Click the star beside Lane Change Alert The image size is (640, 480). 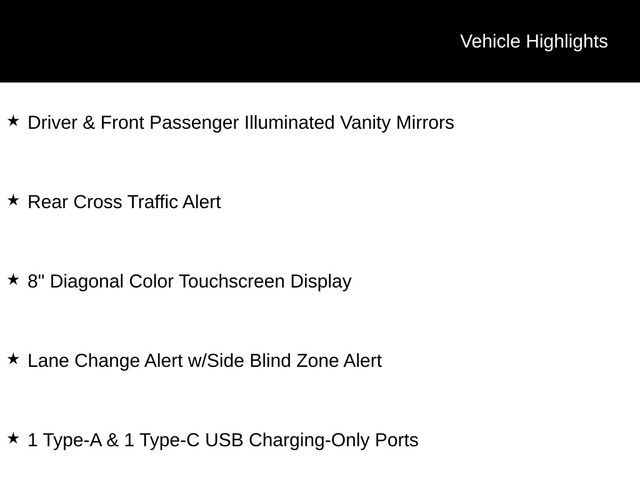click(13, 358)
